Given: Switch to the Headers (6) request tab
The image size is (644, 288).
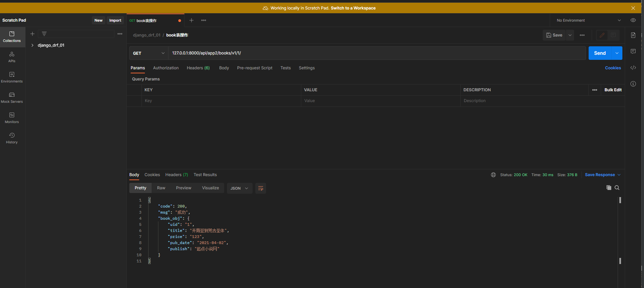Looking at the screenshot, I should click(198, 68).
